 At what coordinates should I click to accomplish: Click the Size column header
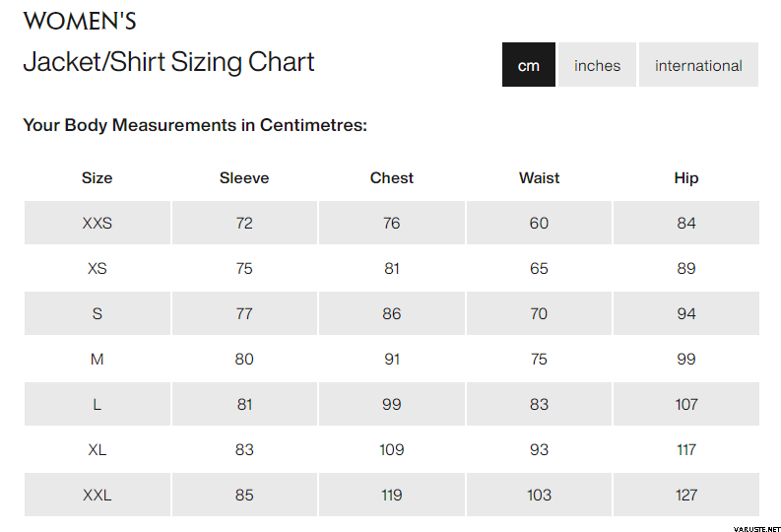(x=97, y=178)
